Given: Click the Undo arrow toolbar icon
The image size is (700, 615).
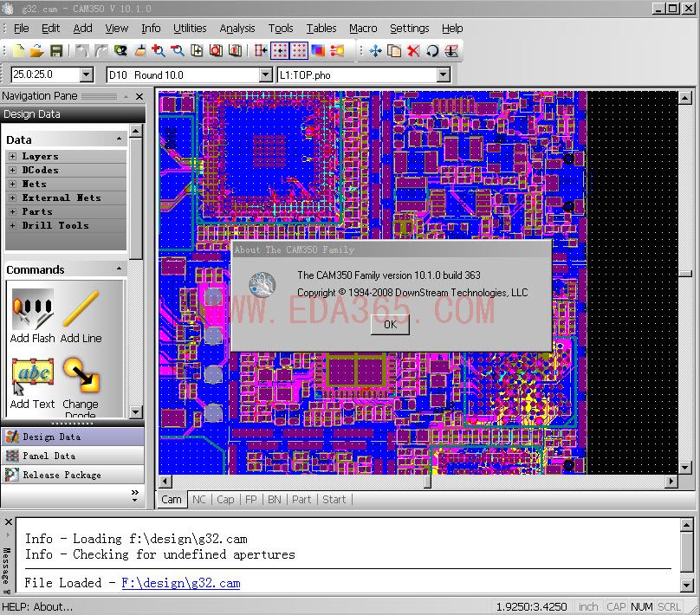Looking at the screenshot, I should pos(81,50).
